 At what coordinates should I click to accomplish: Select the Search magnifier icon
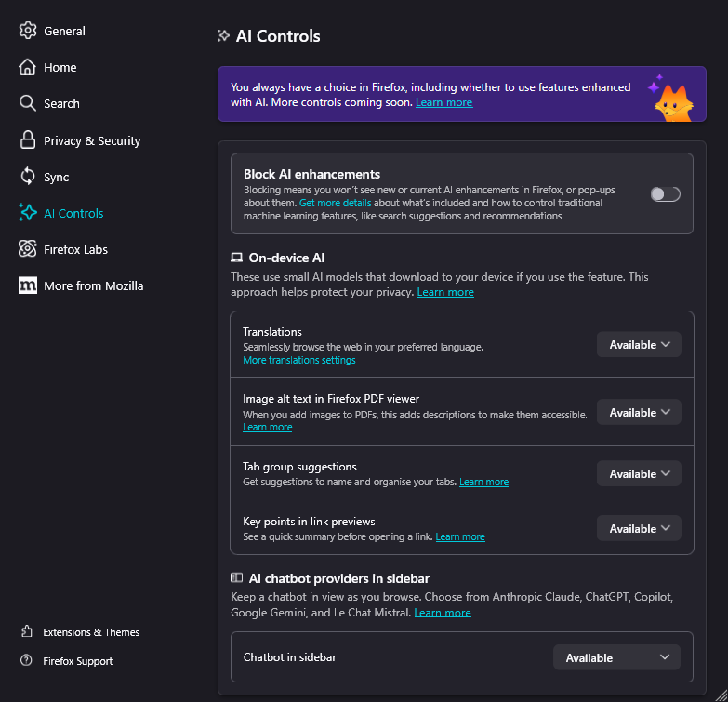tap(27, 103)
